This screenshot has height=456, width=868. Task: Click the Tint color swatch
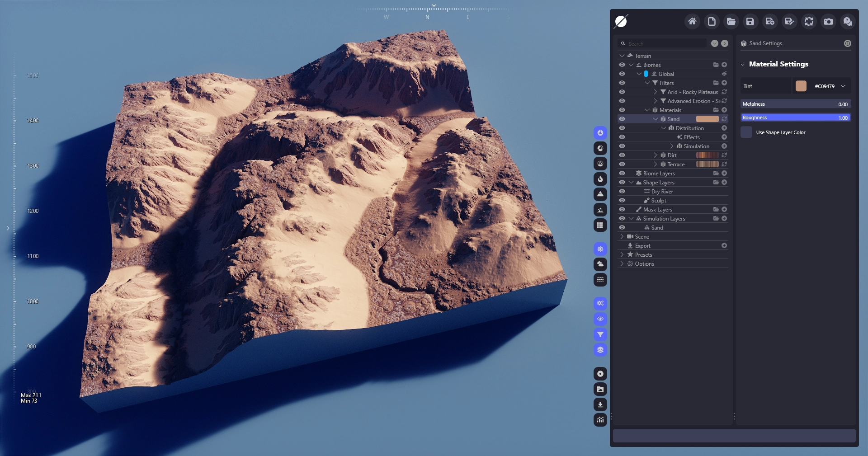(801, 86)
